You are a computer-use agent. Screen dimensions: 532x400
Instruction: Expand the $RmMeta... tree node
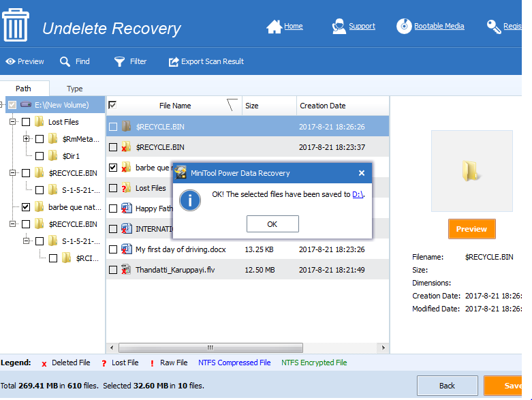26,138
